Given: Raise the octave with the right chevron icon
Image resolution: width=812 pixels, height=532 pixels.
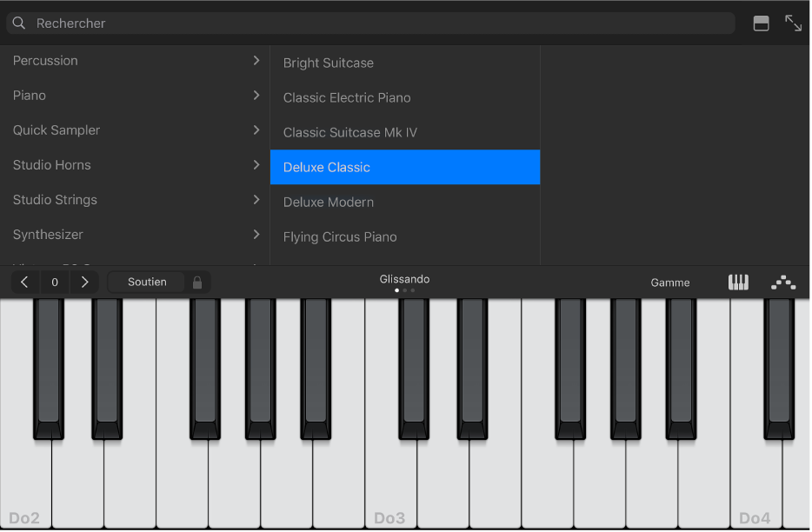Looking at the screenshot, I should (84, 282).
